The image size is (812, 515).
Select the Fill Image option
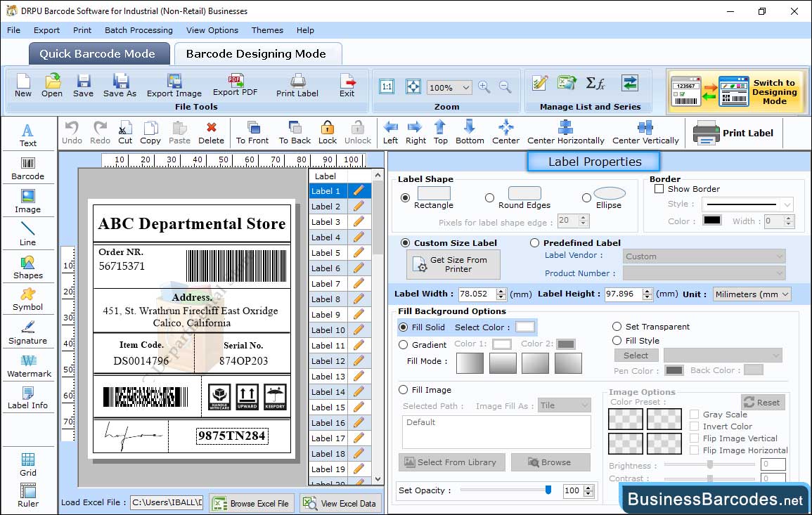pyautogui.click(x=403, y=390)
